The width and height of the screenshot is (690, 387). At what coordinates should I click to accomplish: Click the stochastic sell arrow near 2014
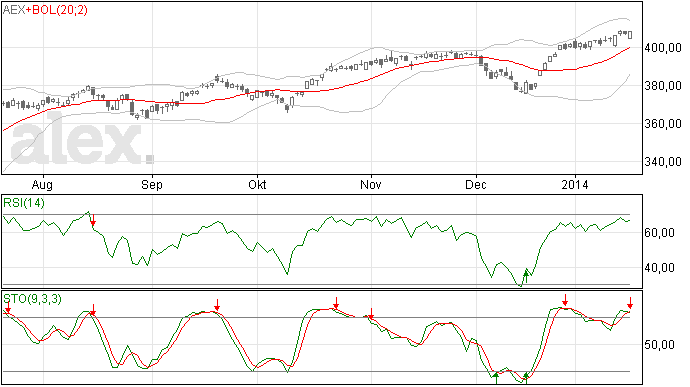click(565, 300)
